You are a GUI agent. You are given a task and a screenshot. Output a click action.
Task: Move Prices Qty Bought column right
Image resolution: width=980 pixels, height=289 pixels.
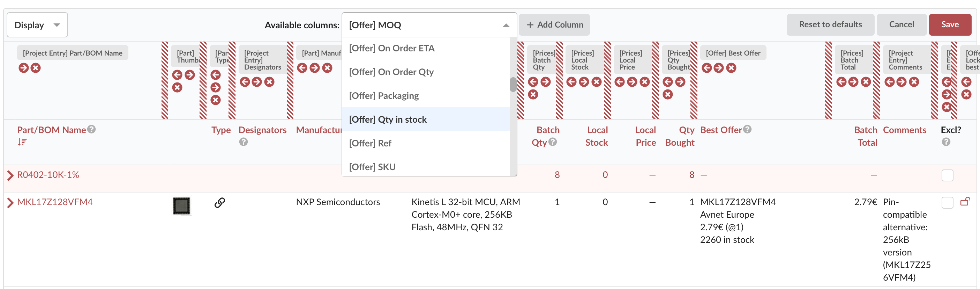point(680,81)
